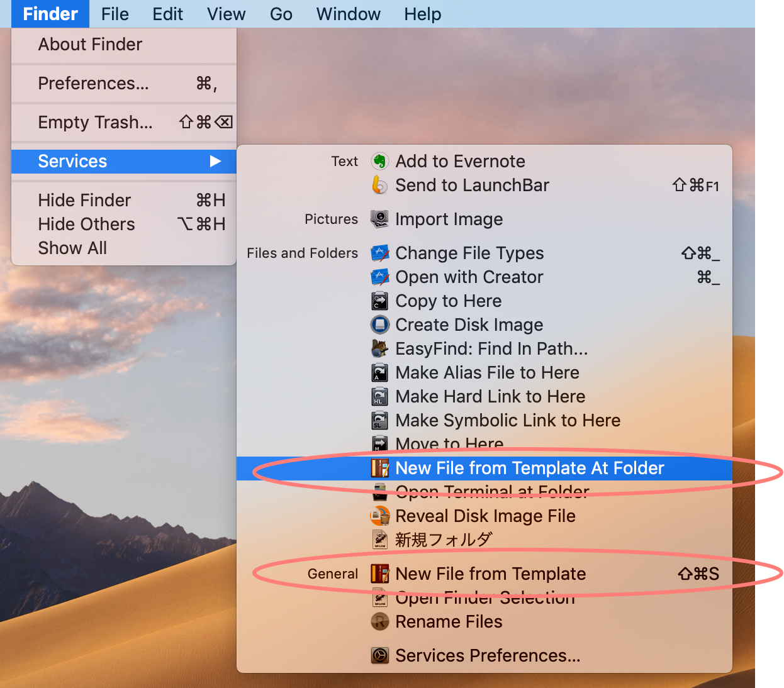Click the New File from Template icon in General

379,574
